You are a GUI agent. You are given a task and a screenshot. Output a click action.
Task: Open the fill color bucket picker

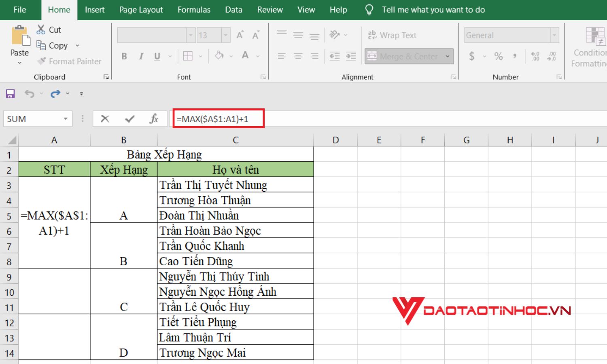pyautogui.click(x=219, y=55)
